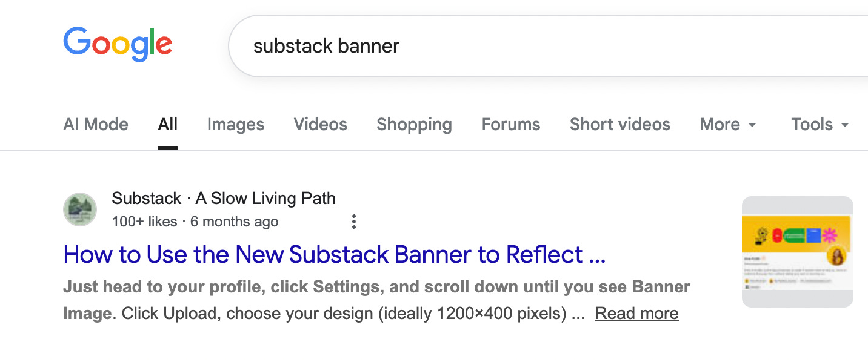Open the Images search tab
The width and height of the screenshot is (868, 362).
tap(235, 124)
